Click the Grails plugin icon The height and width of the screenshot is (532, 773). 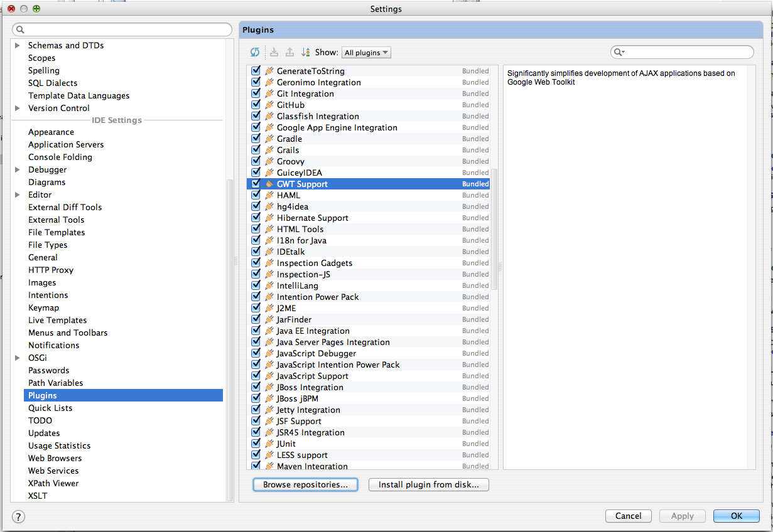269,150
